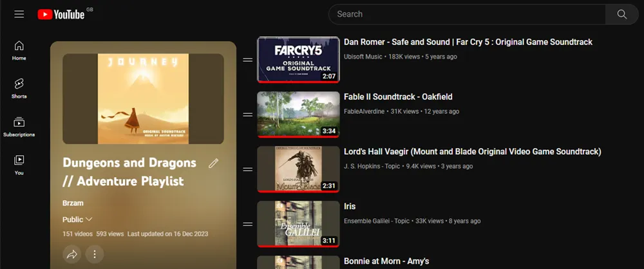Play the Mount and Blade thumbnail
Viewport: 644px width, 269px height.
pos(298,170)
